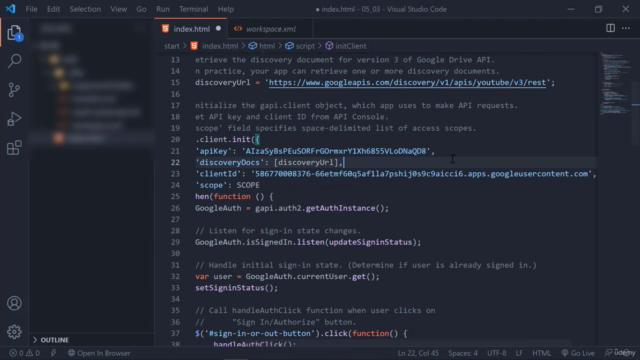
Task: Click the code minimap
Action: coord(616,84)
